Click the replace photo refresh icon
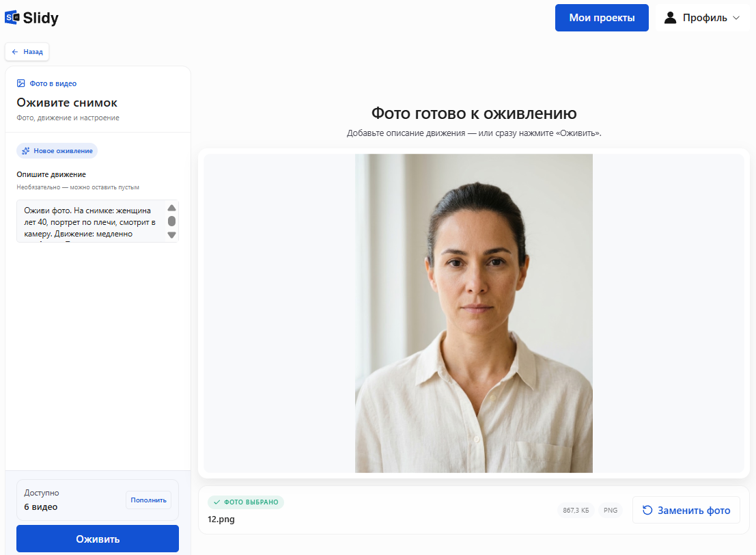Viewport: 756px width, 555px height. (x=647, y=510)
